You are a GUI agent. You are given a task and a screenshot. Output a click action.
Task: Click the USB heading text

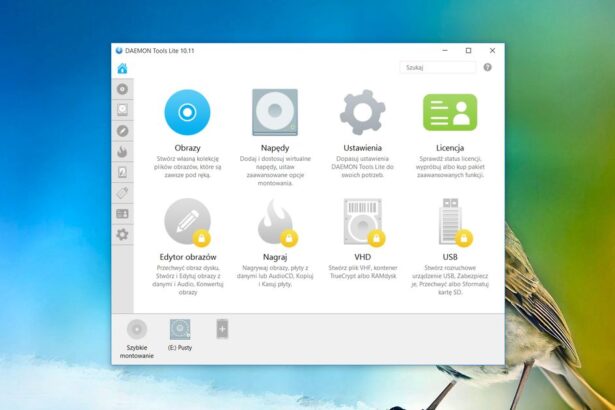(x=450, y=257)
